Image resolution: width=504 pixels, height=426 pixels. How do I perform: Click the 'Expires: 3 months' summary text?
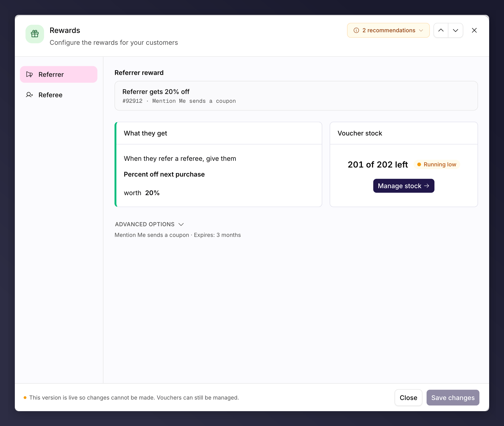217,235
